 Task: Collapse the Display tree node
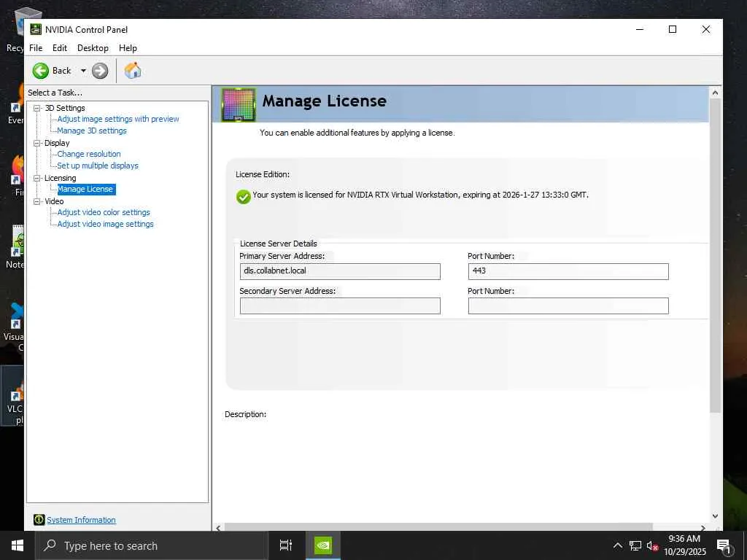tap(36, 143)
